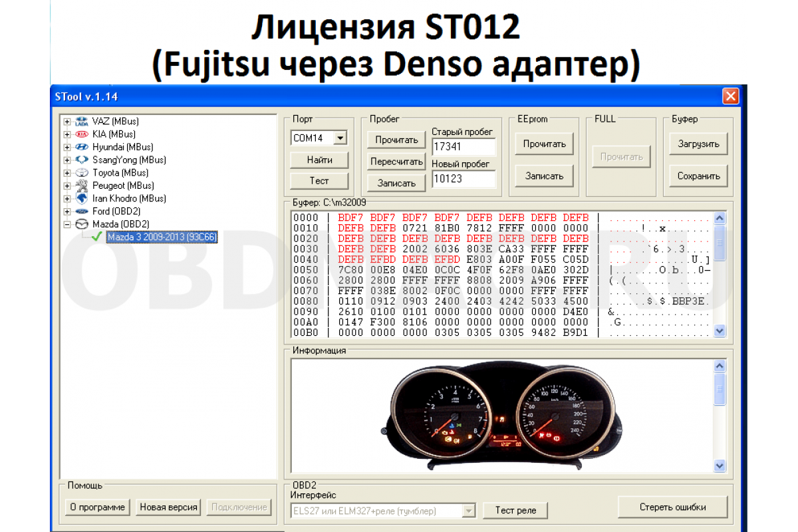This screenshot has height=532, width=798.
Task: Click hex row at address 0050
Action: (501, 269)
